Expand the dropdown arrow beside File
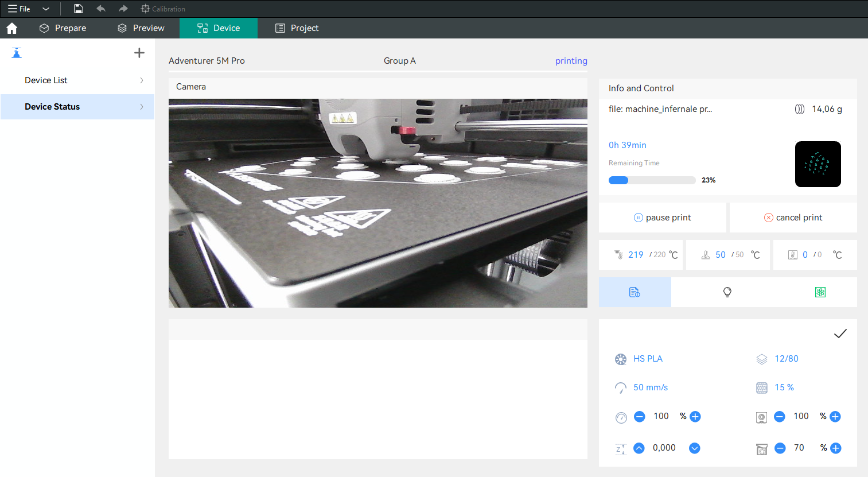 [x=46, y=9]
